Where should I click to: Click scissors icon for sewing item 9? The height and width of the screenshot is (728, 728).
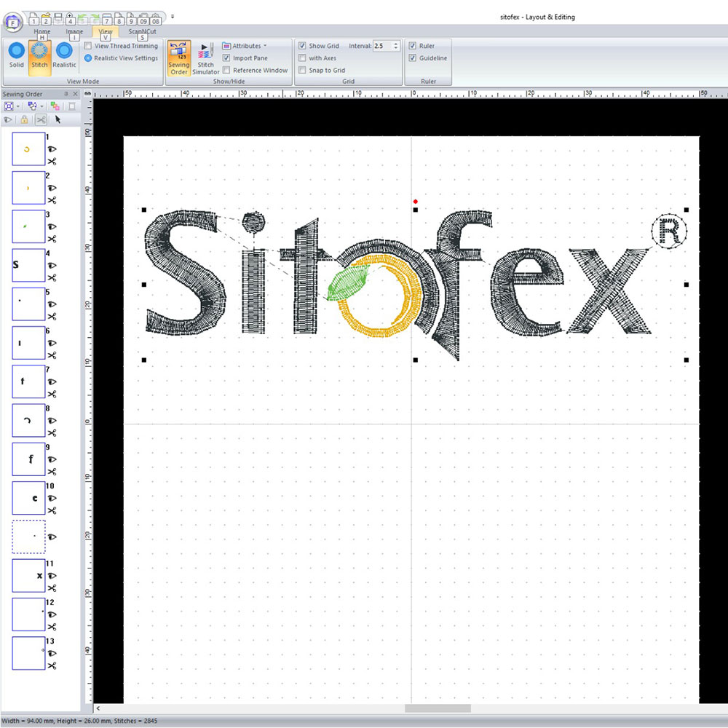[x=52, y=472]
